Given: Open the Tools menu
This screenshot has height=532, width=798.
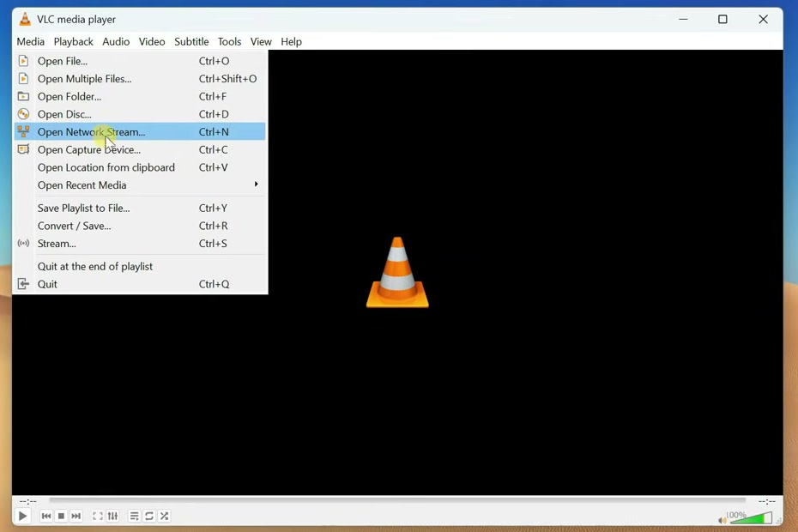Looking at the screenshot, I should point(229,42).
